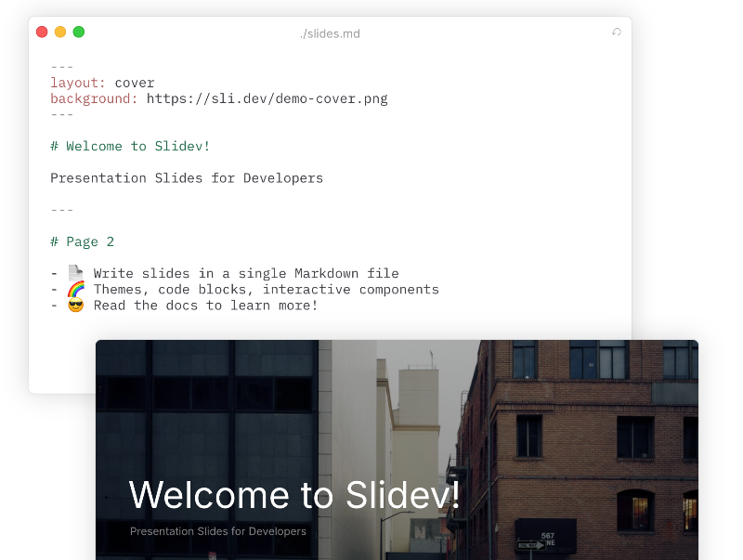Click the 'Welcome to Slidev!' slide title
743x560 pixels.
pos(294,495)
